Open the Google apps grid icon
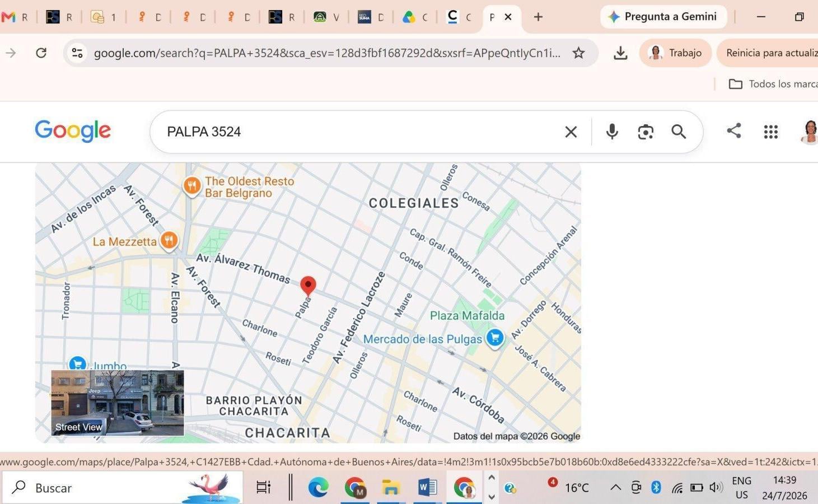 click(x=771, y=132)
